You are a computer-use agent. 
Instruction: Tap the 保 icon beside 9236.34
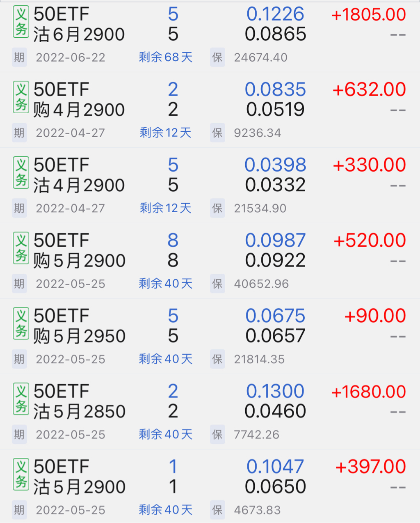(217, 133)
